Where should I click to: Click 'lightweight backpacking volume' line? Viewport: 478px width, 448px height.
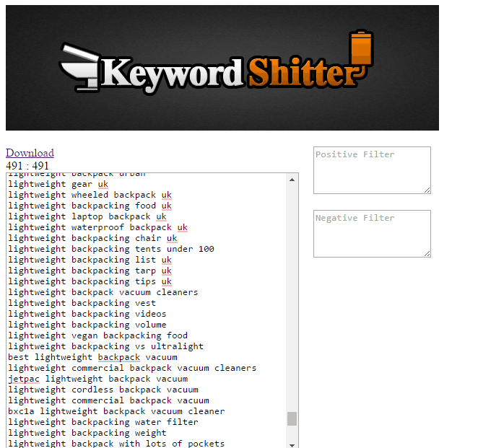(x=87, y=325)
